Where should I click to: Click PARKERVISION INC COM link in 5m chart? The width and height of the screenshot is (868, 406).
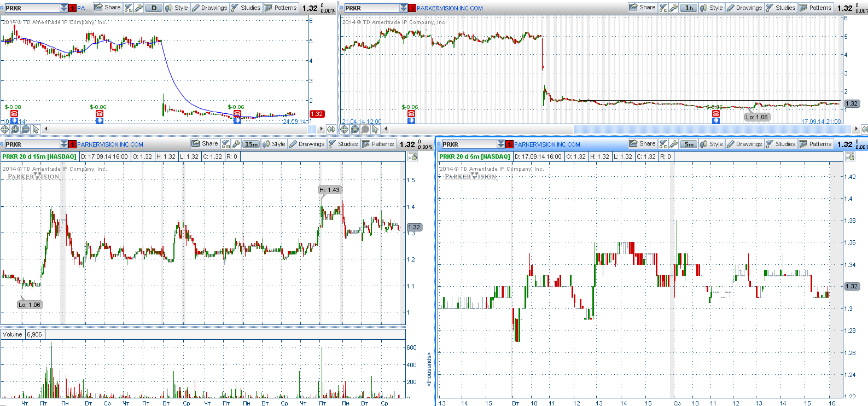[x=547, y=144]
